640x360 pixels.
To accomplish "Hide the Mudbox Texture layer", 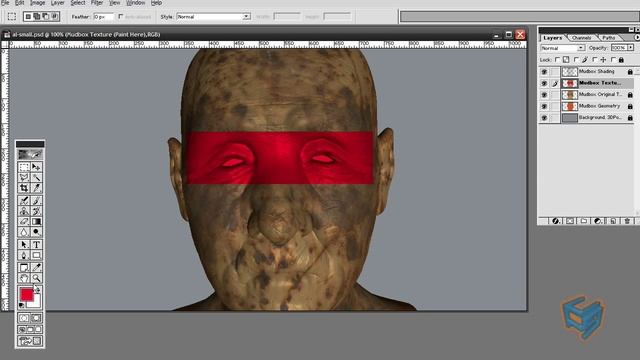I will point(544,83).
